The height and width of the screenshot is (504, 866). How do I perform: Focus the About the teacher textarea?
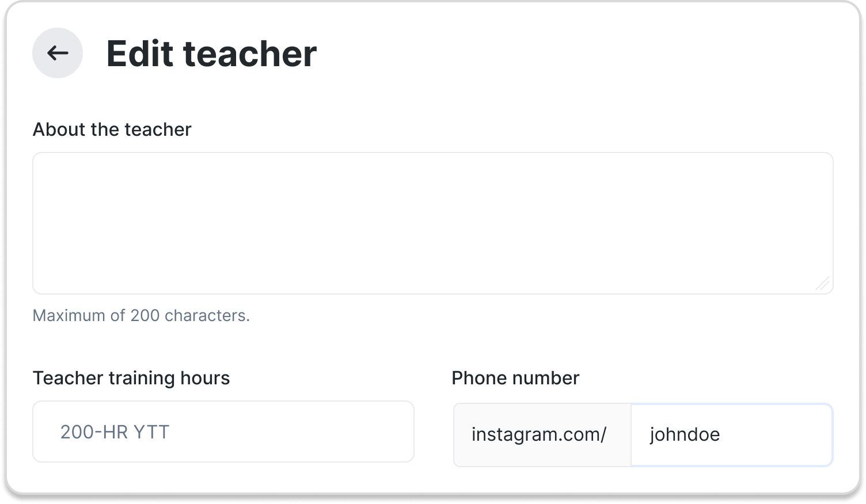433,223
